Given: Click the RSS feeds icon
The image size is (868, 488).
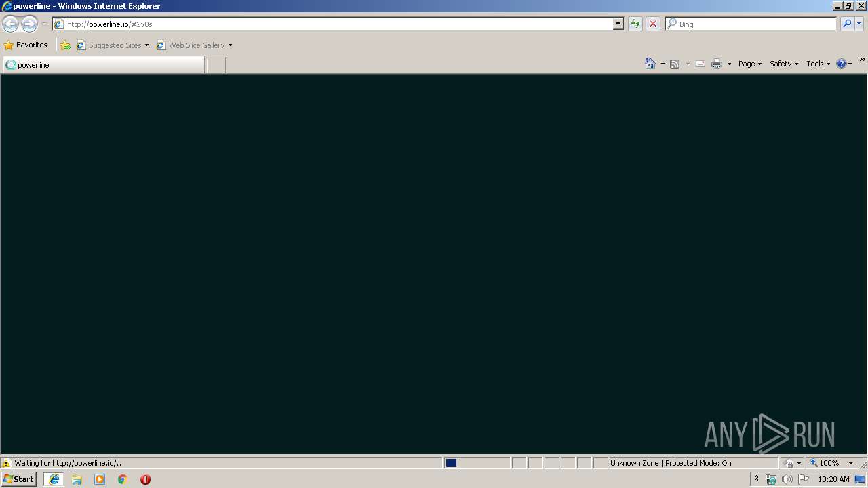Looking at the screenshot, I should [675, 64].
